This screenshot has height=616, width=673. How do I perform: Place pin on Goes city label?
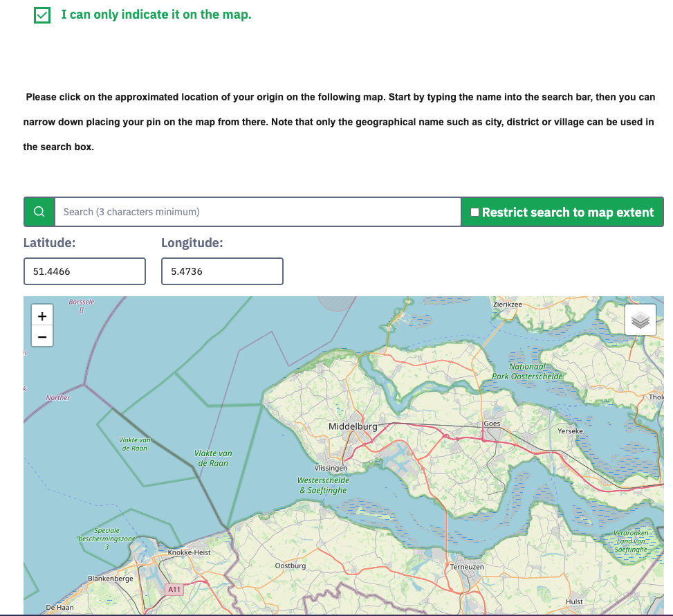point(492,424)
